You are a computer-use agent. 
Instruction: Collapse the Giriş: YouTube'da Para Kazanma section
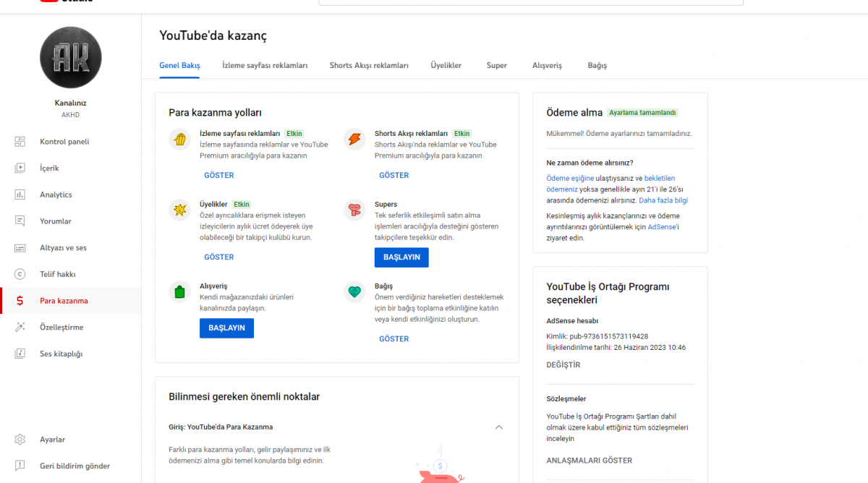point(498,427)
